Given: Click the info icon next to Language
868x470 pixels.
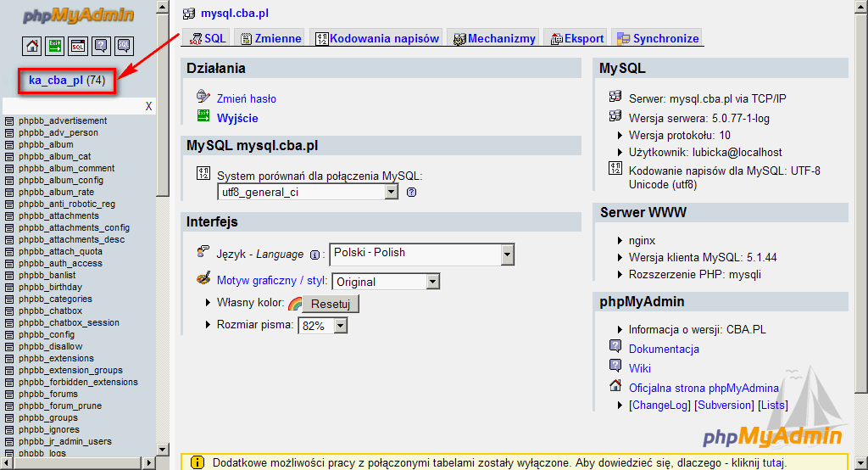Looking at the screenshot, I should click(314, 255).
